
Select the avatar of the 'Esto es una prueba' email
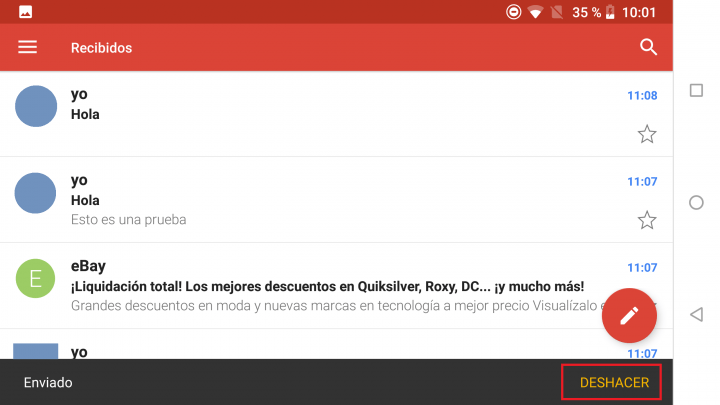pos(35,193)
